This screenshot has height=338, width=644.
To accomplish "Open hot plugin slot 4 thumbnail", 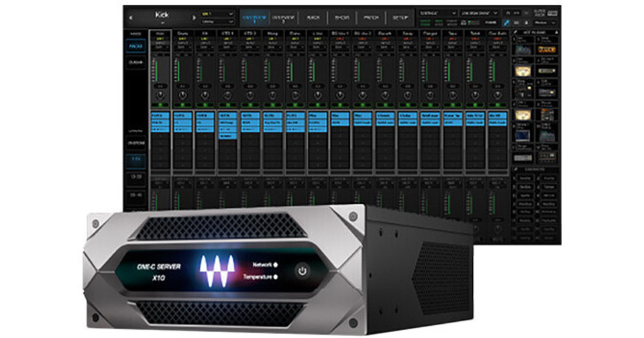I will point(547,71).
